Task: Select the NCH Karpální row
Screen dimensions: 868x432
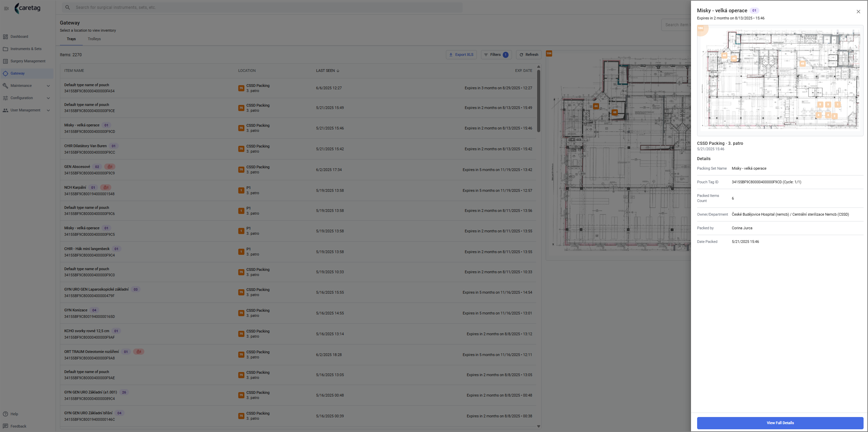Action: [x=298, y=190]
